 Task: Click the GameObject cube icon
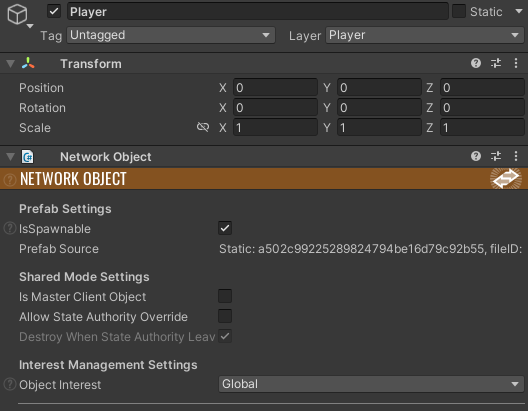tap(17, 15)
